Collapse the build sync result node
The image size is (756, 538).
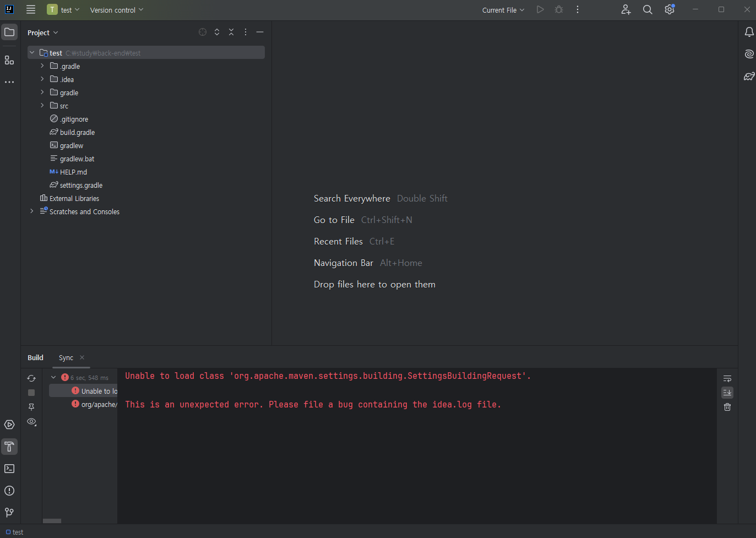pyautogui.click(x=53, y=378)
